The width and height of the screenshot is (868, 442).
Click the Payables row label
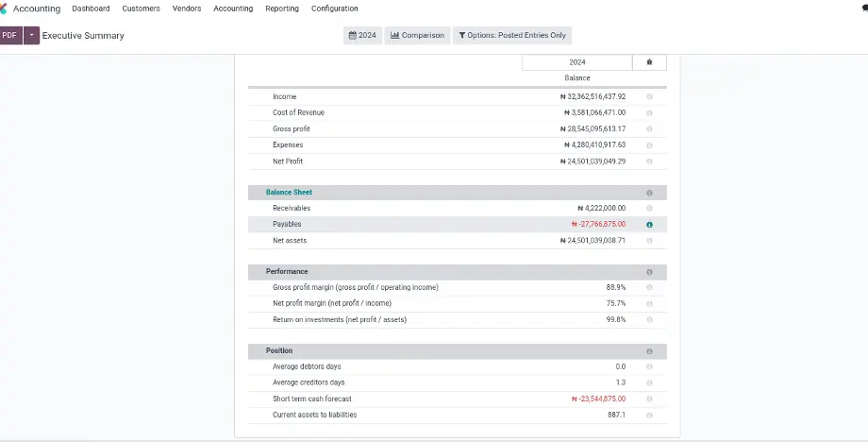point(287,225)
